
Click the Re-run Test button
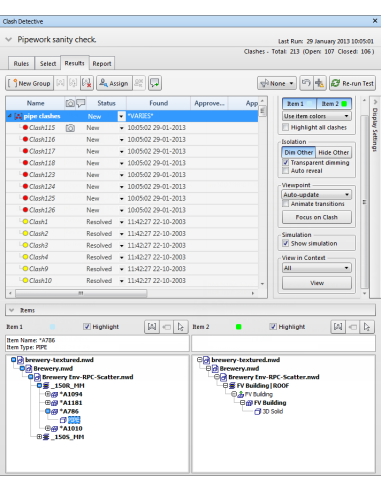[x=353, y=83]
